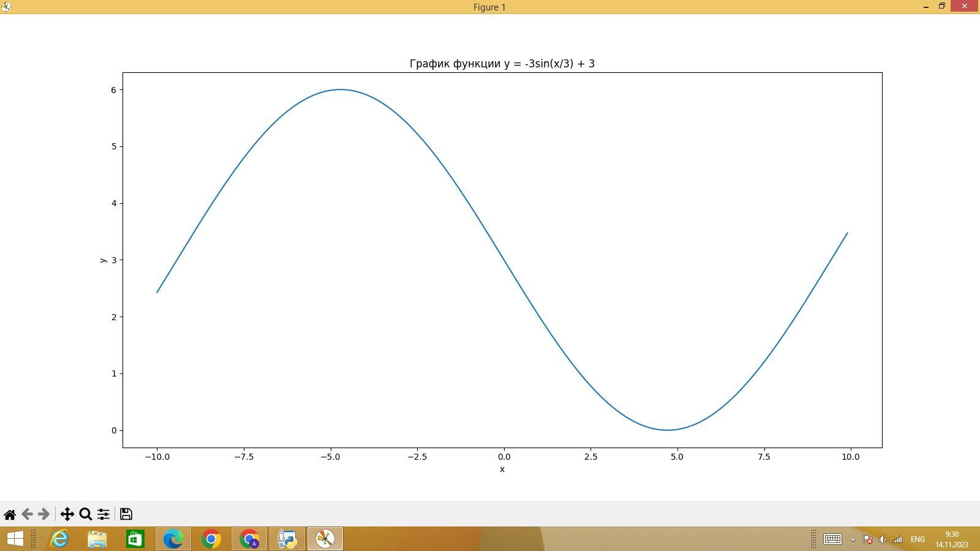
Task: Save the figure using the floppy disk icon
Action: [x=126, y=514]
